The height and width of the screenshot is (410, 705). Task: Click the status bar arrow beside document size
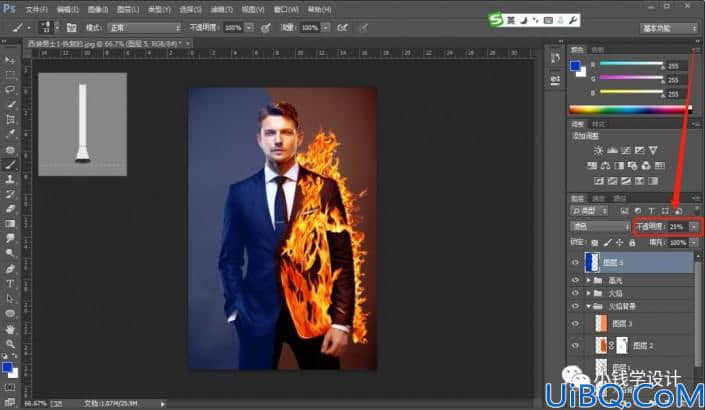click(163, 404)
